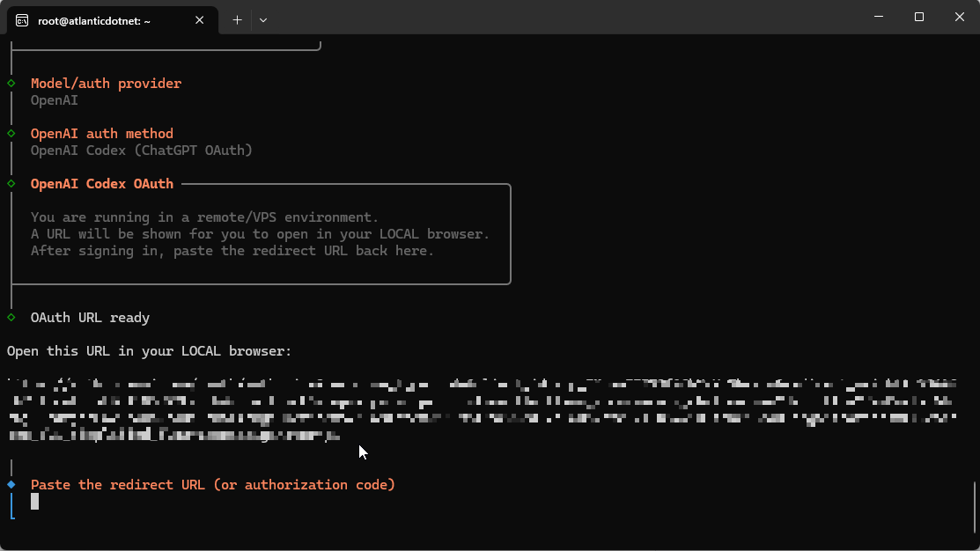The height and width of the screenshot is (551, 980).
Task: Minimize the terminal window
Action: tap(879, 18)
